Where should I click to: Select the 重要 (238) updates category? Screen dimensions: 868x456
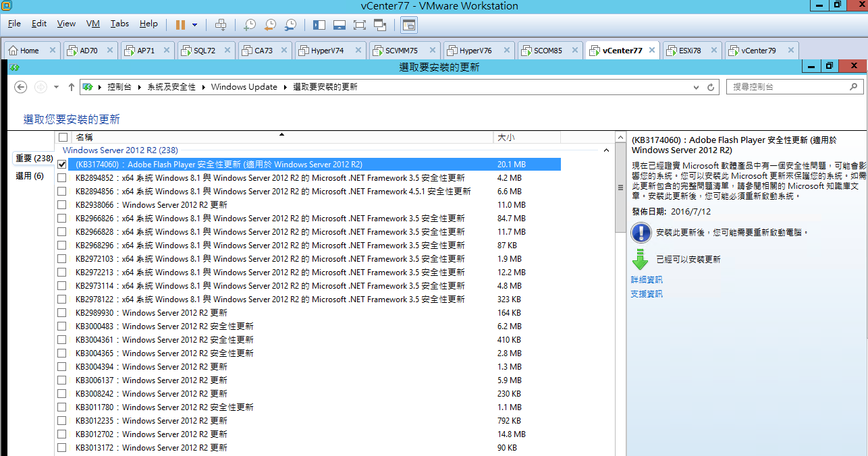[34, 159]
